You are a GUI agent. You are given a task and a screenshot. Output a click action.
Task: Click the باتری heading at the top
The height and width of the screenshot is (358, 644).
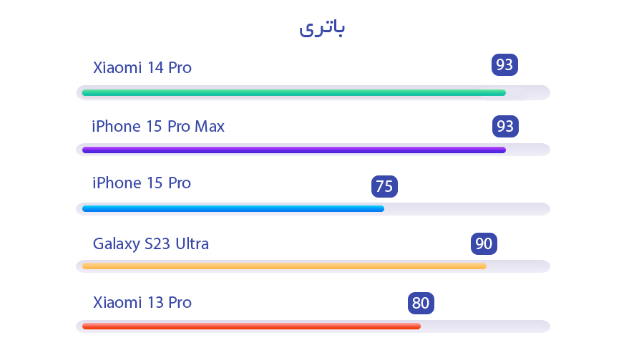(x=322, y=28)
